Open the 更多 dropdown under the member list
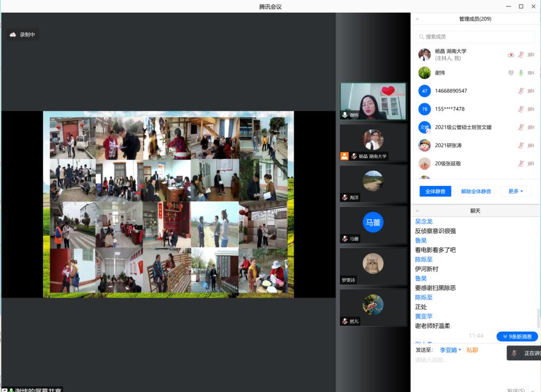The width and height of the screenshot is (541, 392). pyautogui.click(x=516, y=191)
